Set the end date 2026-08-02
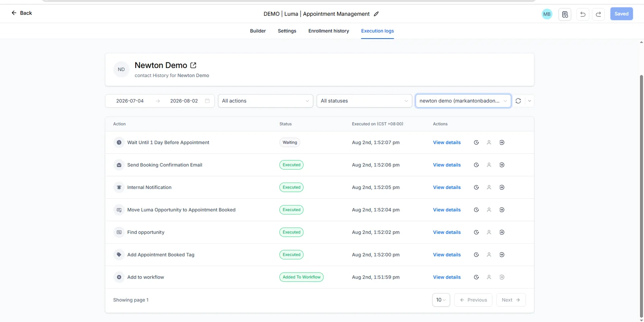 pos(184,101)
